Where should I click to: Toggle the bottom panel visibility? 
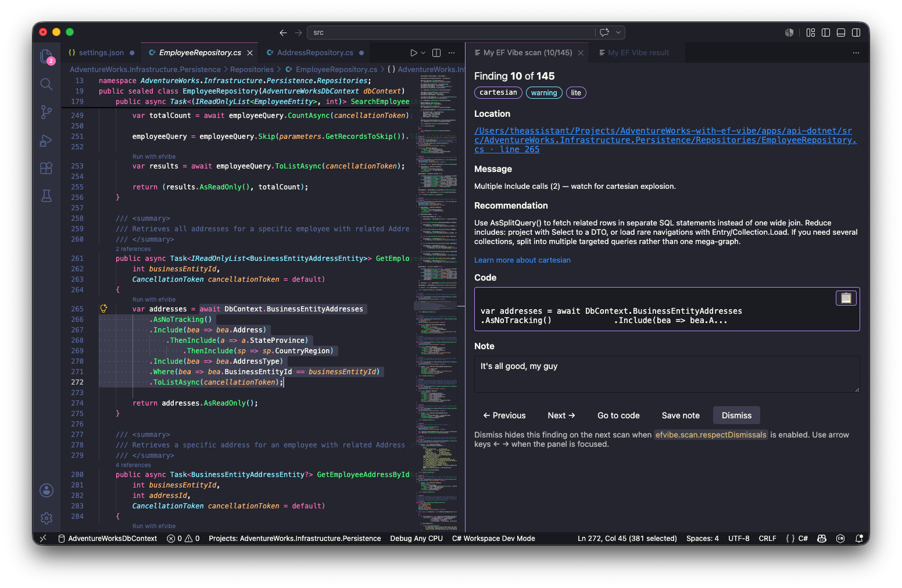(x=841, y=33)
